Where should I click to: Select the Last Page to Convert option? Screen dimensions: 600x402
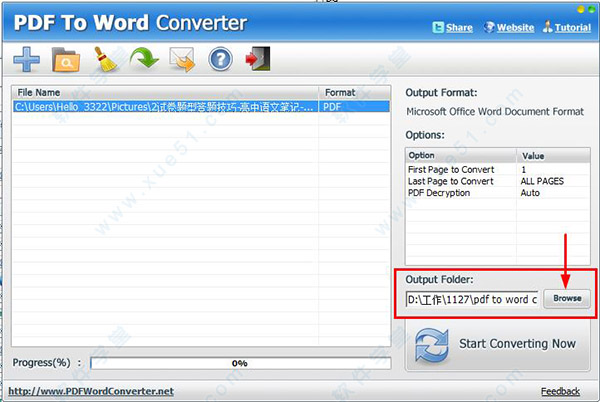click(x=451, y=181)
